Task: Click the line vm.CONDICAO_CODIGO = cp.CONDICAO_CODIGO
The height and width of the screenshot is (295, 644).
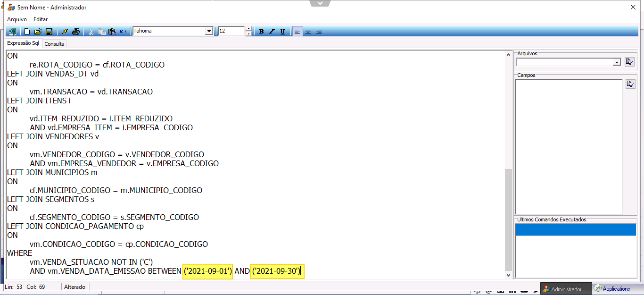Action: coord(119,244)
